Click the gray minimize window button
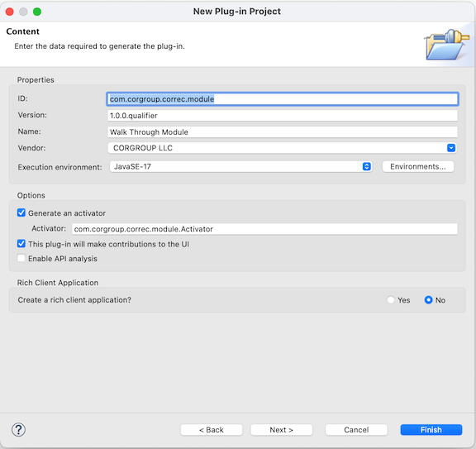The width and height of the screenshot is (476, 449). click(23, 12)
